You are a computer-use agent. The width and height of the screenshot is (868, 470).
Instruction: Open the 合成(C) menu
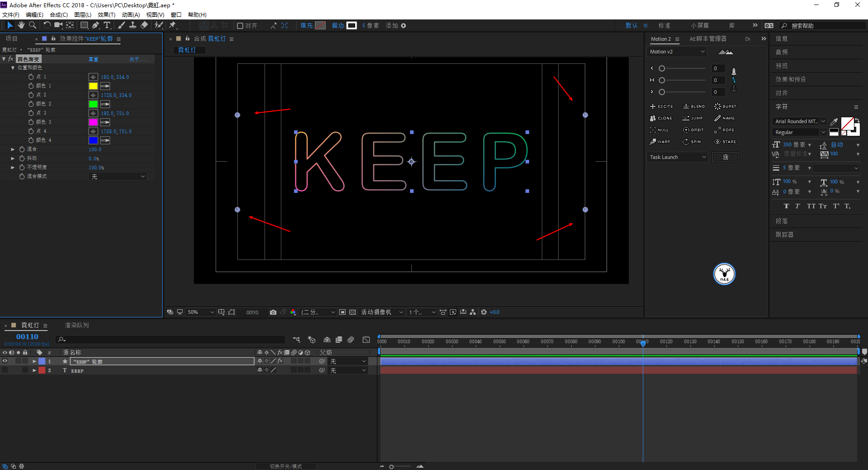pyautogui.click(x=59, y=15)
